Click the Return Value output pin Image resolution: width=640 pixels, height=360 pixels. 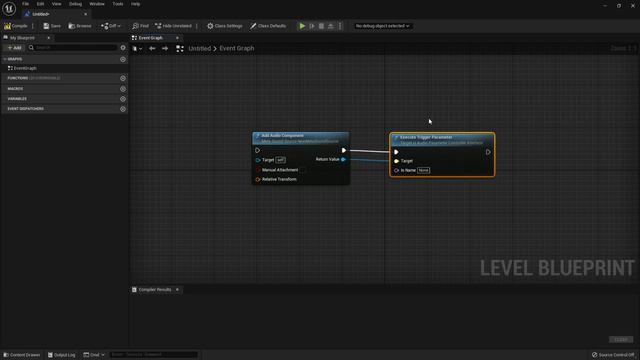tap(344, 159)
